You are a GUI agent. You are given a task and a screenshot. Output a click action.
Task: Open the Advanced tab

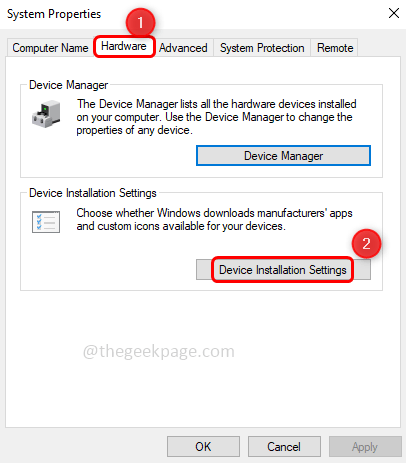coord(183,48)
